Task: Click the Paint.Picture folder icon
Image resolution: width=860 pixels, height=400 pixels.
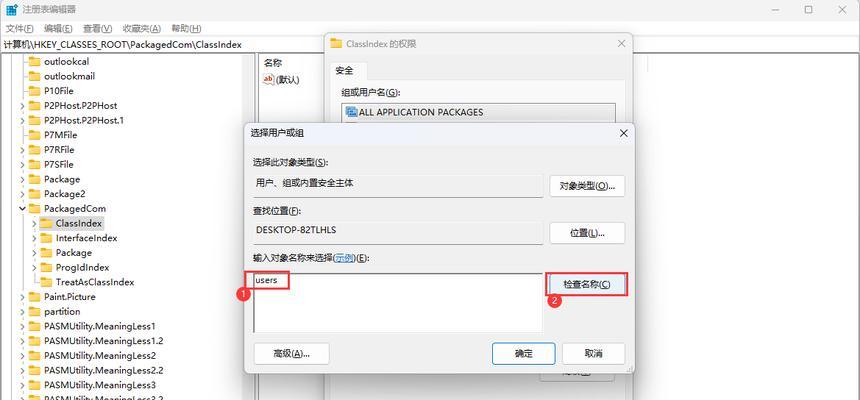Action: coord(35,297)
